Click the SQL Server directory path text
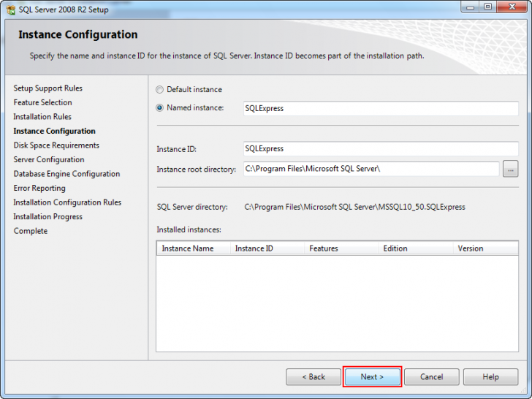Screen dimensions: 532x399 tap(354, 207)
